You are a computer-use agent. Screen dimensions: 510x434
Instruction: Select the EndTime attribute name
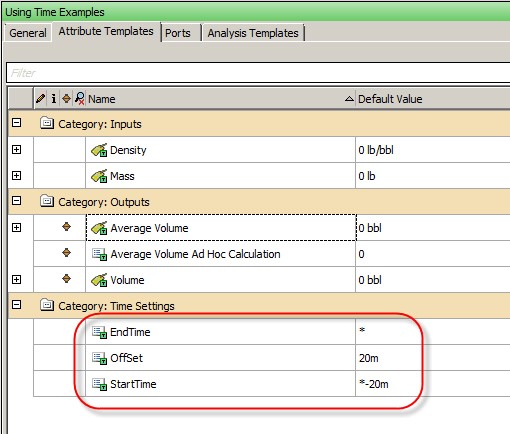[130, 332]
